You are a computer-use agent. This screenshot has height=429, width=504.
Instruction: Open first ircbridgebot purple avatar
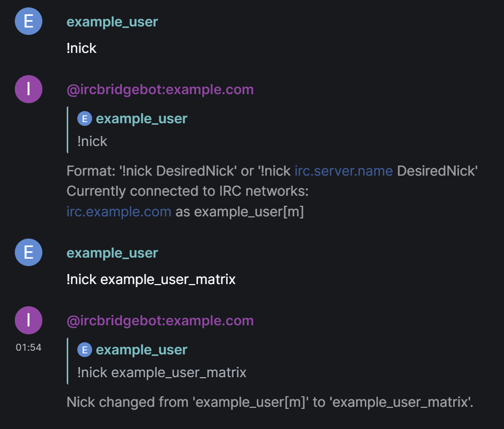pos(29,89)
